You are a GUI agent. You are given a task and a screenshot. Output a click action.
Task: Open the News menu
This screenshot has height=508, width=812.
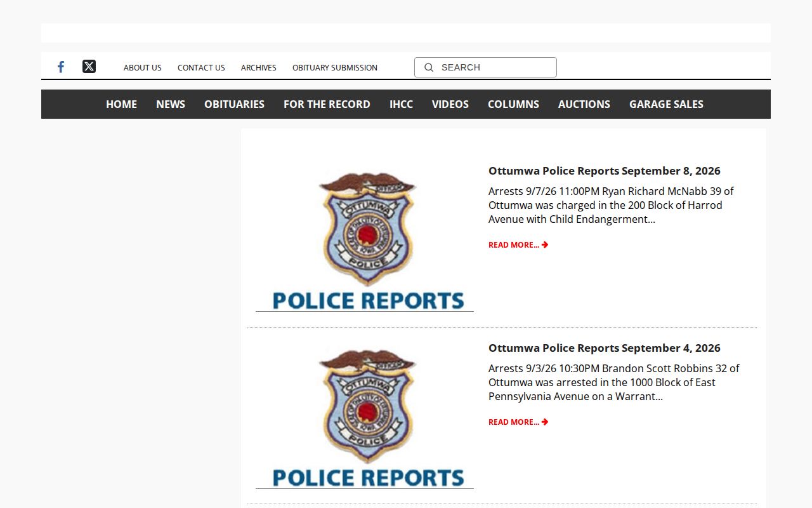[x=171, y=104]
